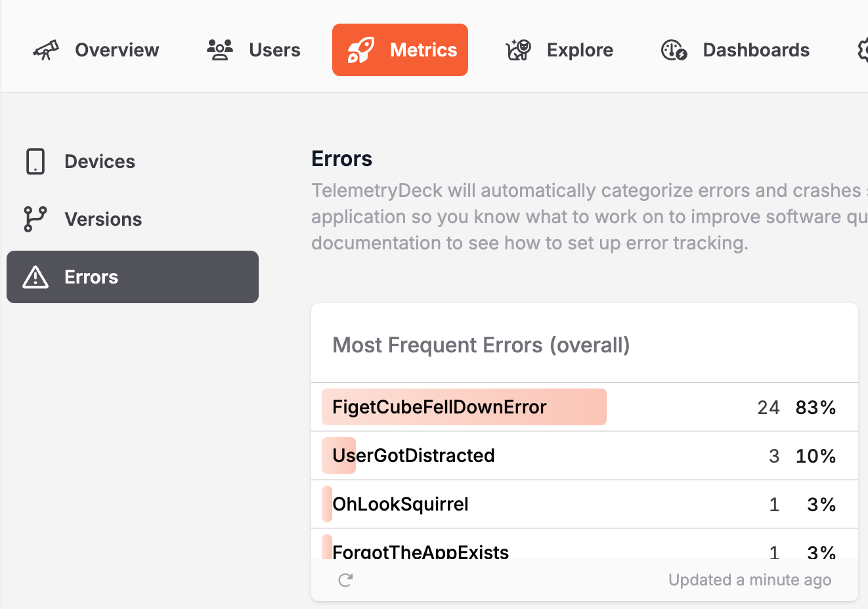
Task: Open the Overview tab
Action: point(117,50)
